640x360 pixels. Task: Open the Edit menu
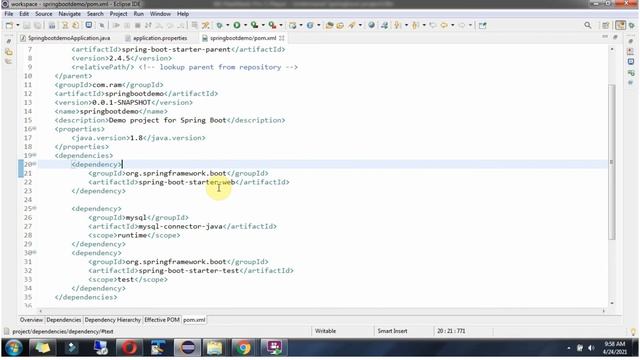click(24, 14)
